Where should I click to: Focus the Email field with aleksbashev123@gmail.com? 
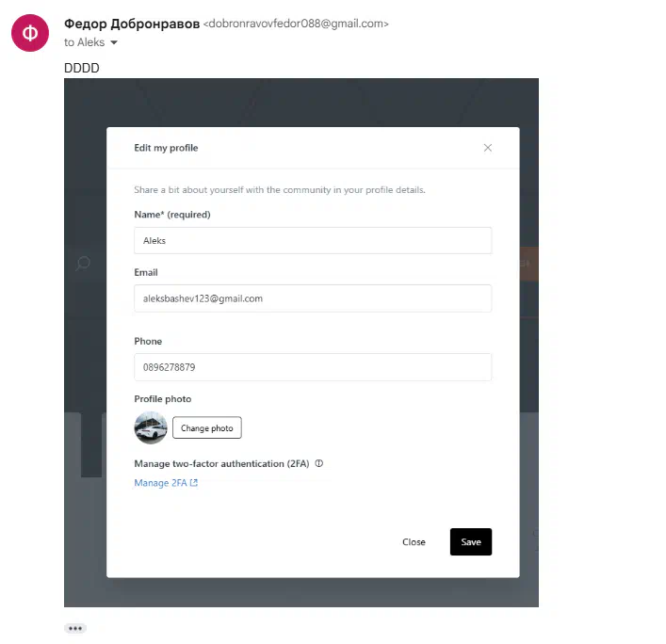(x=313, y=298)
